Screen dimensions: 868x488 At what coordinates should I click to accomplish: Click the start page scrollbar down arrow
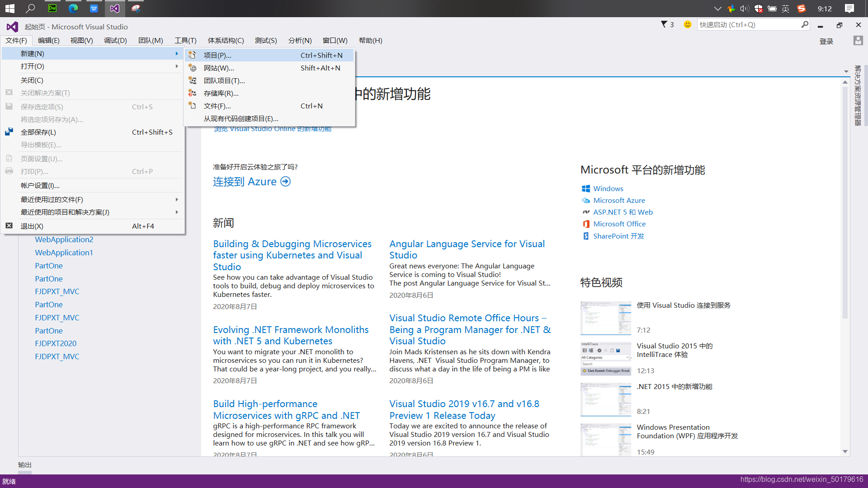tap(845, 451)
